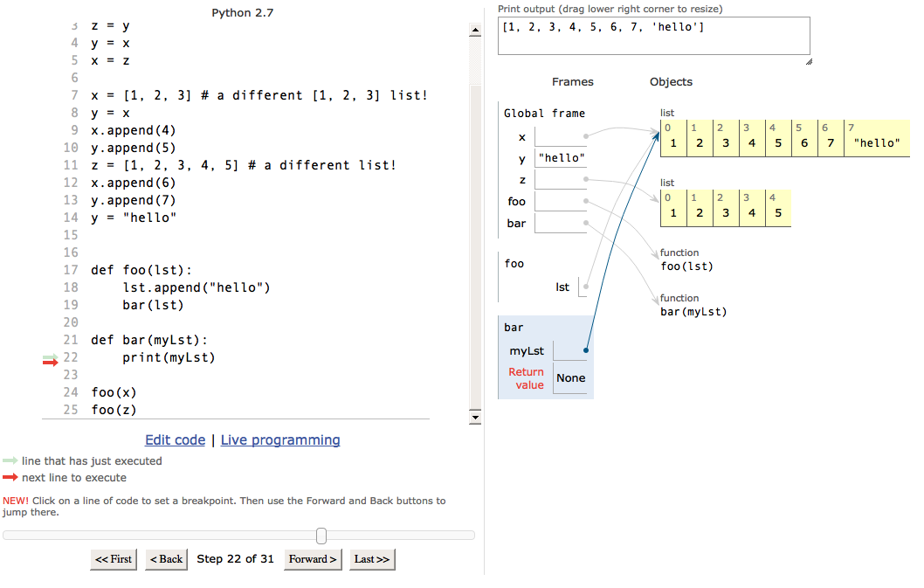Screen dimensions: 924x588
Task: Click the x variable pointer dot in Global frame
Action: [x=586, y=136]
